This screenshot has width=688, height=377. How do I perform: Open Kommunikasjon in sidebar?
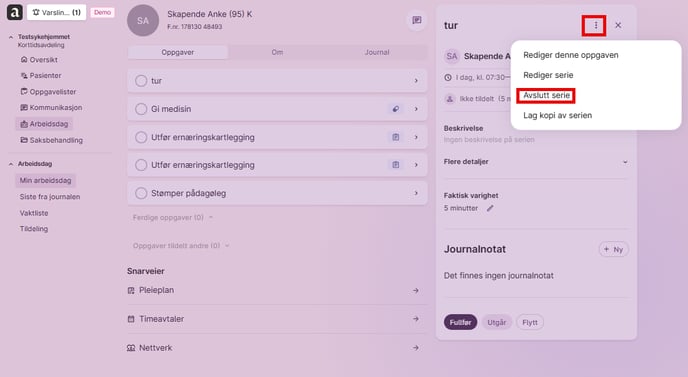pyautogui.click(x=51, y=108)
